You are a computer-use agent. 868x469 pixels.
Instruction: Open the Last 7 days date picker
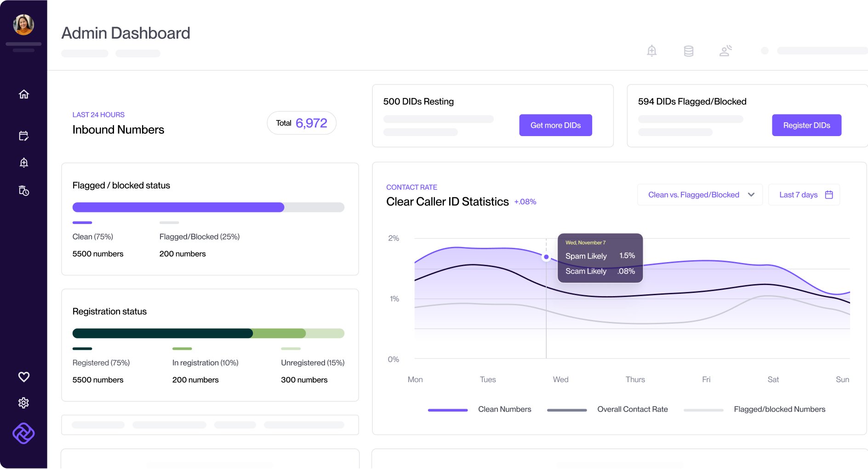pyautogui.click(x=804, y=194)
